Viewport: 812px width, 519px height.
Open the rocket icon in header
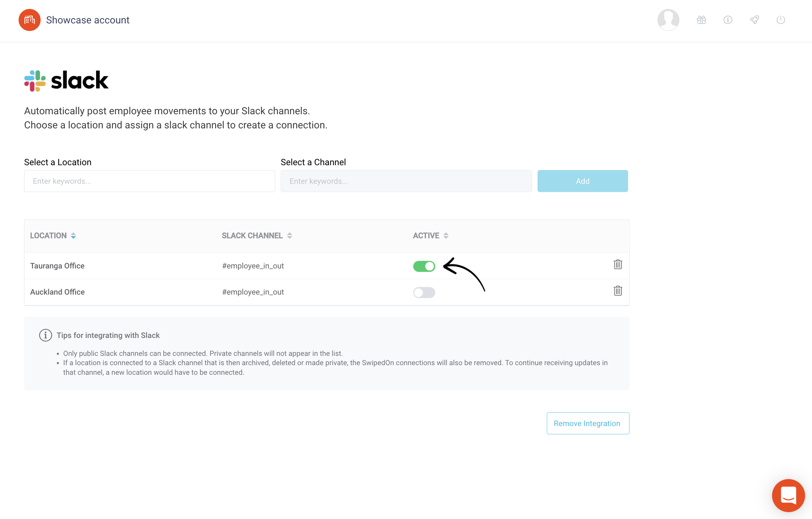(754, 20)
